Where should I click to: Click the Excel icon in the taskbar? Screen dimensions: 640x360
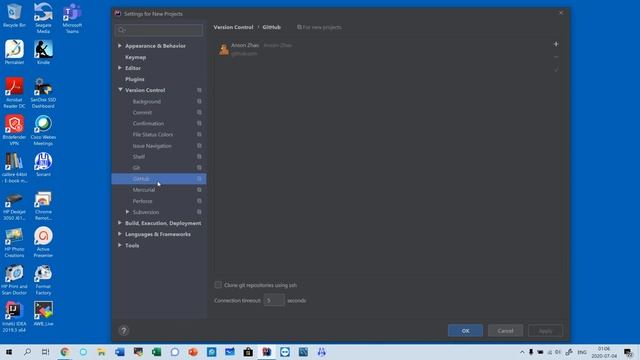pyautogui.click(x=156, y=352)
